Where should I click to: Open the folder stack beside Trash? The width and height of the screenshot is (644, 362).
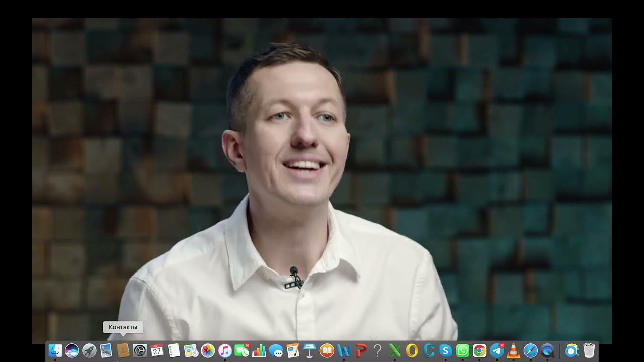pyautogui.click(x=572, y=350)
